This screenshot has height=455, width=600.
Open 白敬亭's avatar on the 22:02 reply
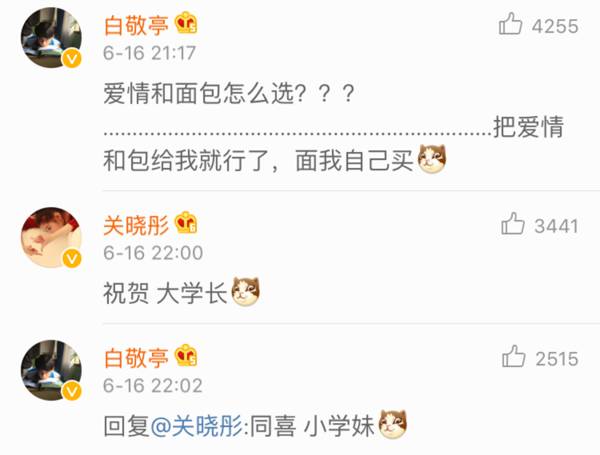[51, 370]
